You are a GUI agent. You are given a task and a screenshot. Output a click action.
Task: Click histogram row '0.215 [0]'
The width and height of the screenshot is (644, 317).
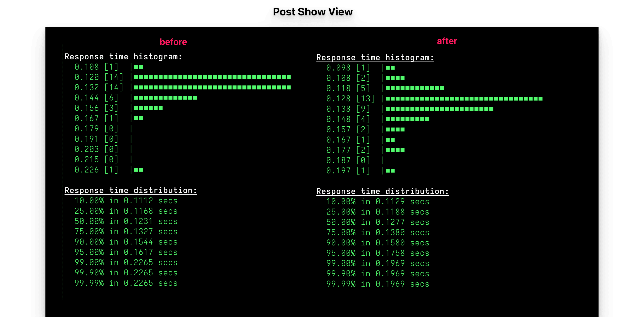(x=103, y=160)
